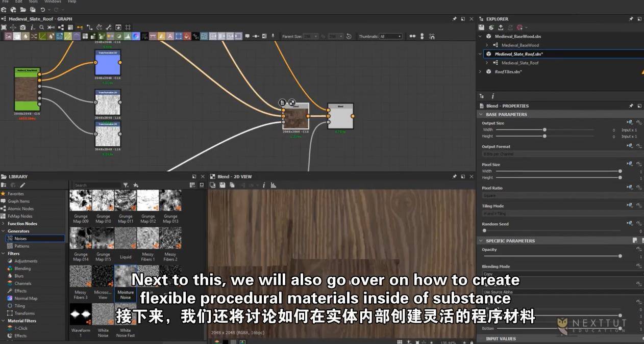
Task: Click the Pin node icon in node bar
Action: tap(273, 36)
